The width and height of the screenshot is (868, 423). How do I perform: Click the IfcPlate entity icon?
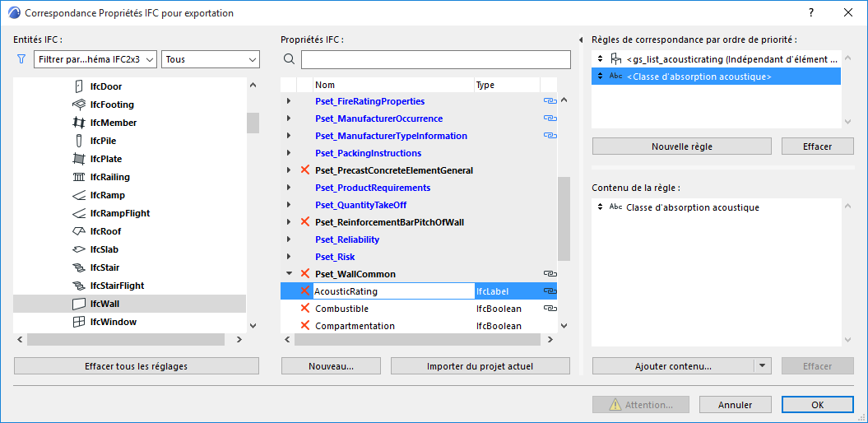tap(79, 159)
